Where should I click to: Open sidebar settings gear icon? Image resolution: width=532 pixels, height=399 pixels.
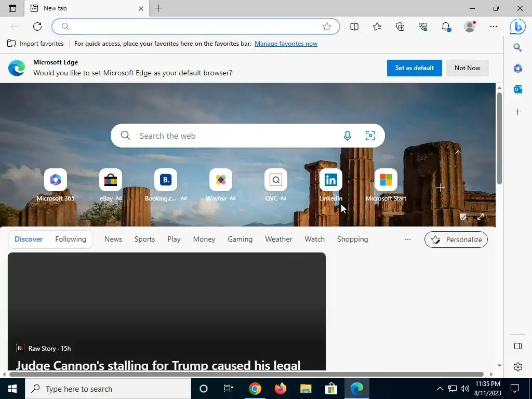[x=517, y=366]
